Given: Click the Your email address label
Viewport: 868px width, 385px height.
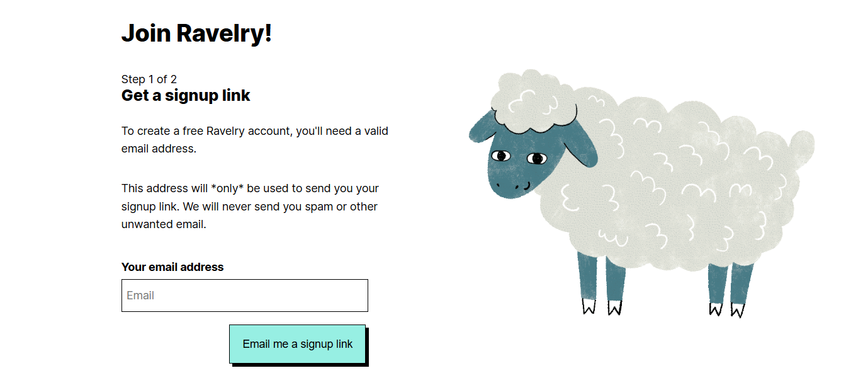Looking at the screenshot, I should (172, 267).
